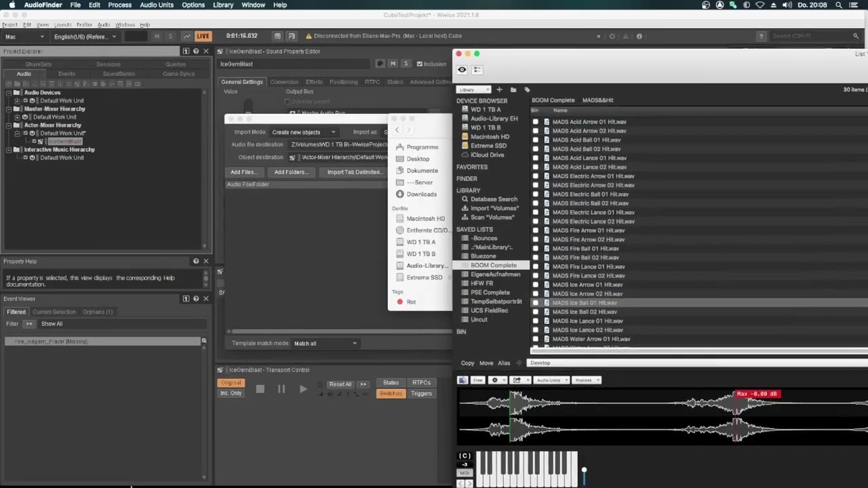Click the Import Tab Delimited... button
Screen dimensions: 868x488
353,172
